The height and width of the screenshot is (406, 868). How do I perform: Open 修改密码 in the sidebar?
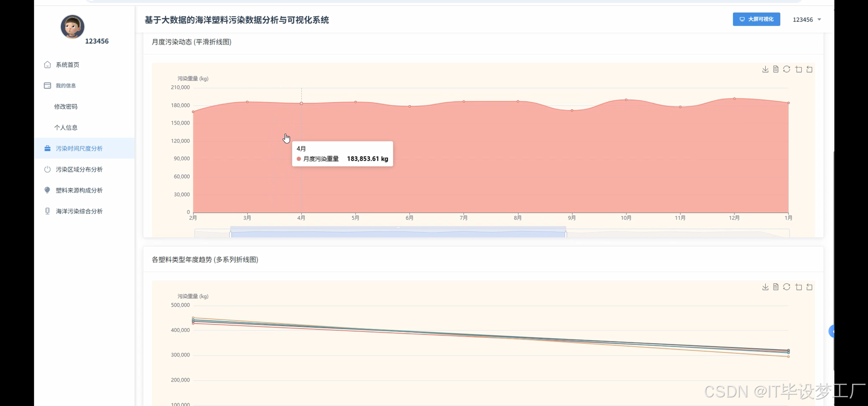tap(66, 106)
